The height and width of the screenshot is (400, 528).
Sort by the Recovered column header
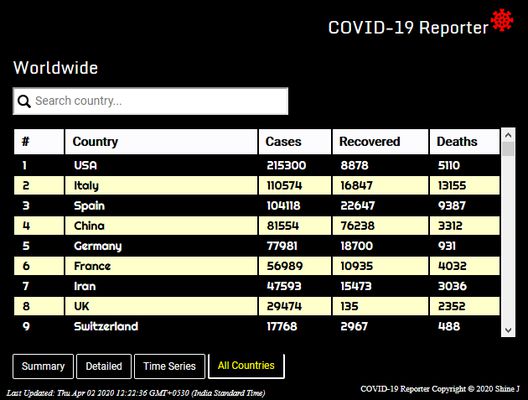click(380, 142)
